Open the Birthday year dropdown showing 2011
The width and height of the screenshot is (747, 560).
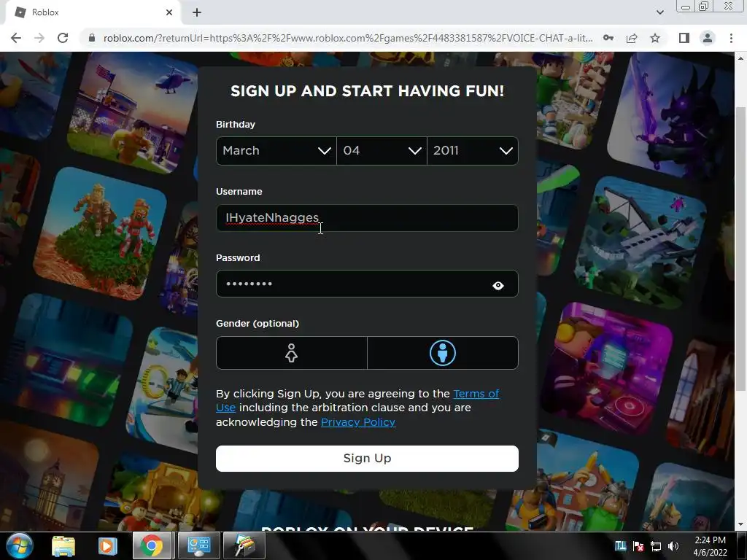473,151
